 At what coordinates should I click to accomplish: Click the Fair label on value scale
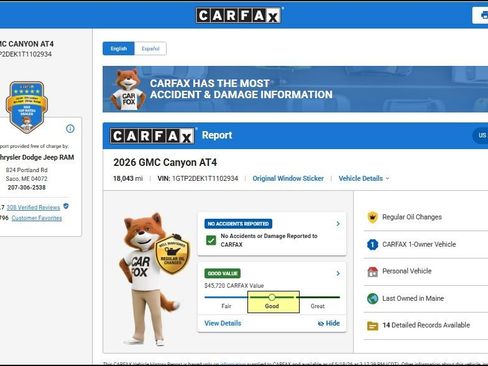tap(226, 306)
